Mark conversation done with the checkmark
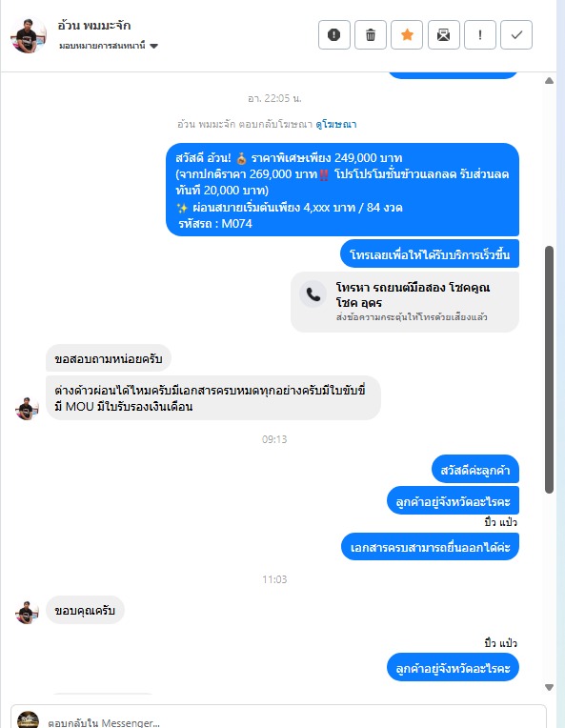Viewport: 565px width, 728px height. point(516,35)
